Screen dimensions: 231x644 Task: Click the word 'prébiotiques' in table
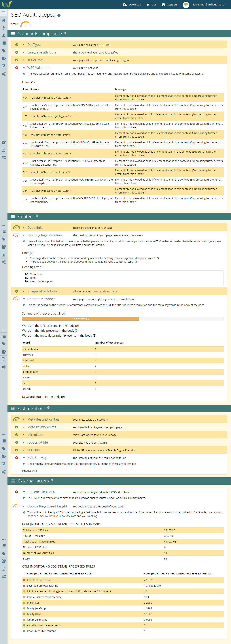pyautogui.click(x=31, y=372)
